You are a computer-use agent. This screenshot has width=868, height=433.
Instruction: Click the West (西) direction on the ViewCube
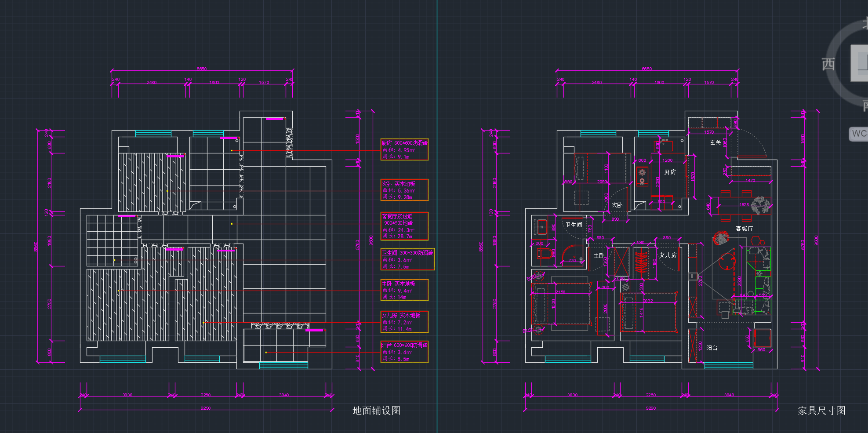click(x=828, y=64)
